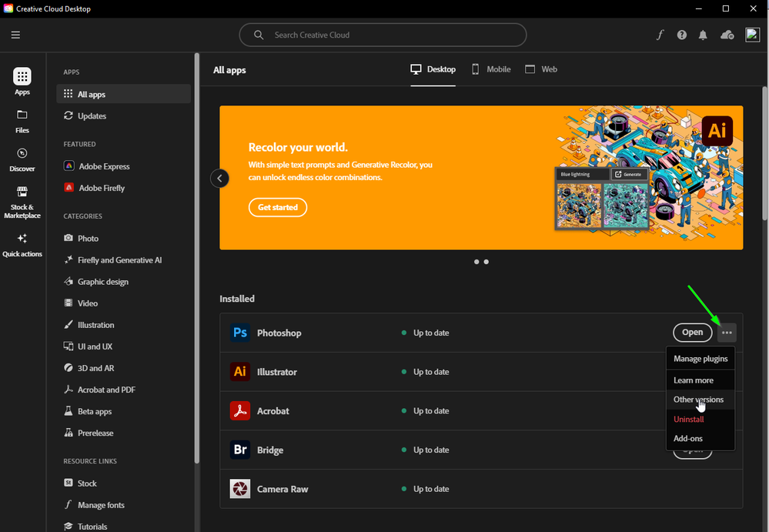
Task: Open Files in the left rail
Action: [22, 121]
